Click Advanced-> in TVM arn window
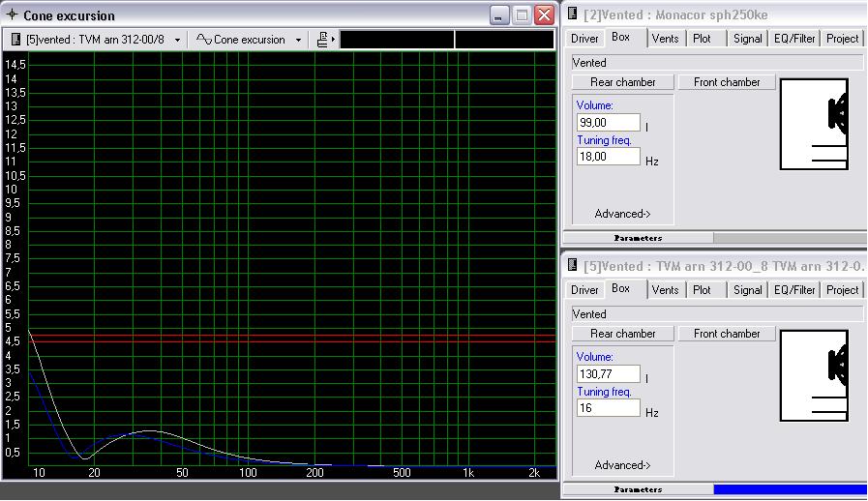This screenshot has width=868, height=501. point(622,465)
